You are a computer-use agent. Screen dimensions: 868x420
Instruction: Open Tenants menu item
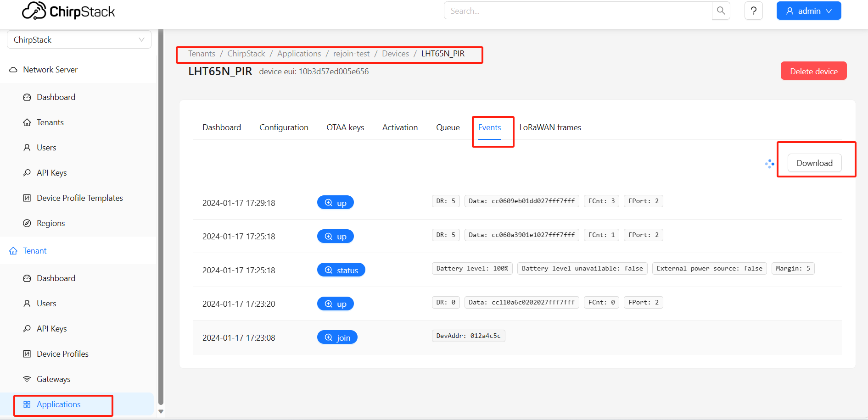pyautogui.click(x=77, y=122)
